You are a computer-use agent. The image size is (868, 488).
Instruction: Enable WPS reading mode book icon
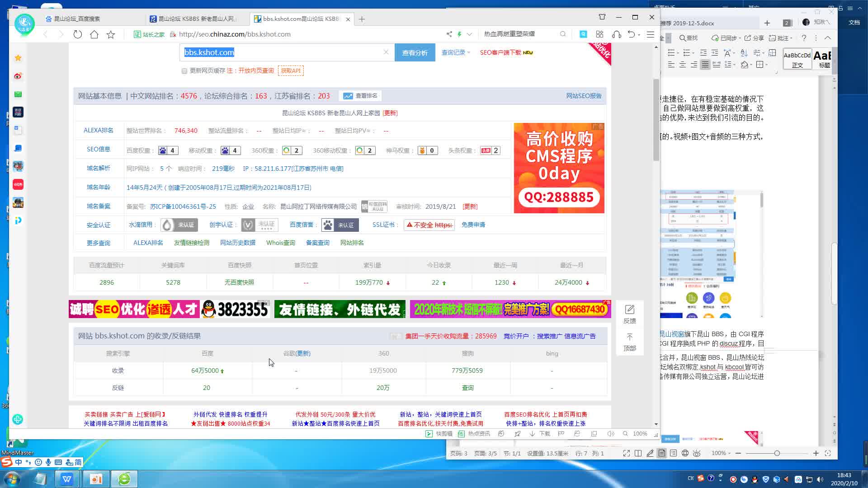pyautogui.click(x=638, y=453)
